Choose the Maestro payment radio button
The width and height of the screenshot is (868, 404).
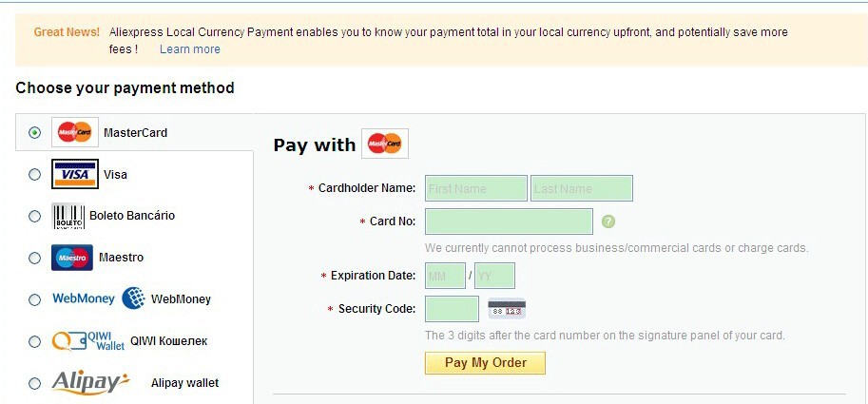pyautogui.click(x=34, y=258)
